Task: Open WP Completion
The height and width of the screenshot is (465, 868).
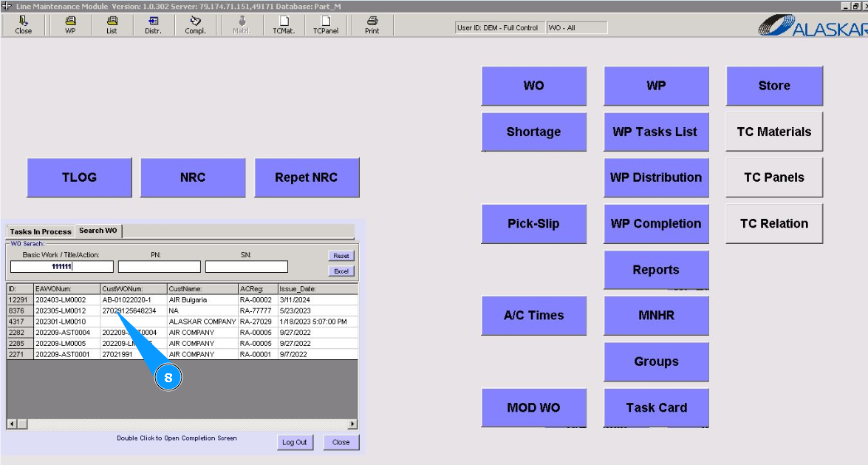Action: [x=656, y=223]
